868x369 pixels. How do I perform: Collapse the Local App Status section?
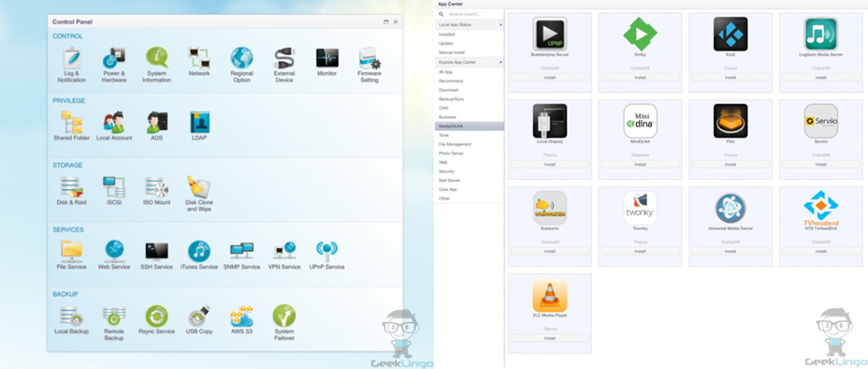(x=500, y=25)
